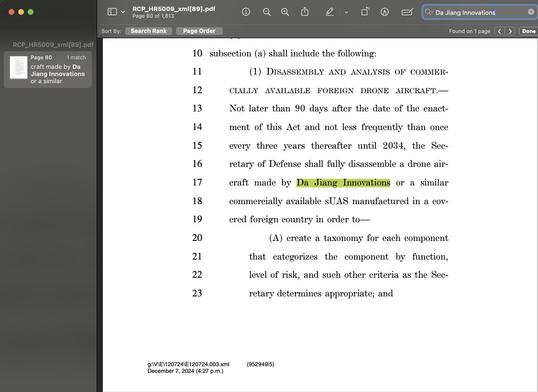Zoom out of the PDF page

click(266, 12)
